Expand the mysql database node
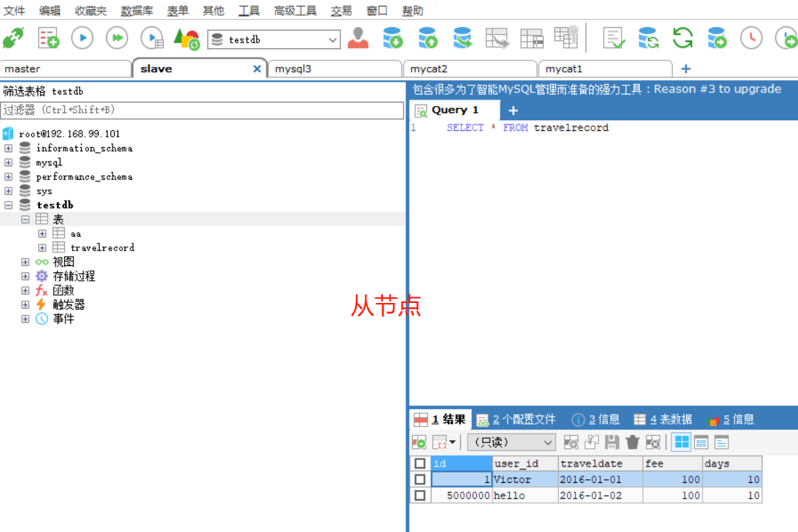 [9, 162]
